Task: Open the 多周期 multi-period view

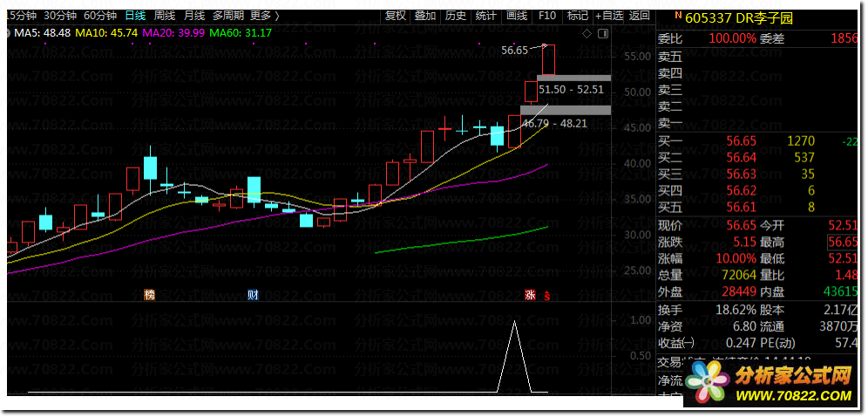Action: 227,16
